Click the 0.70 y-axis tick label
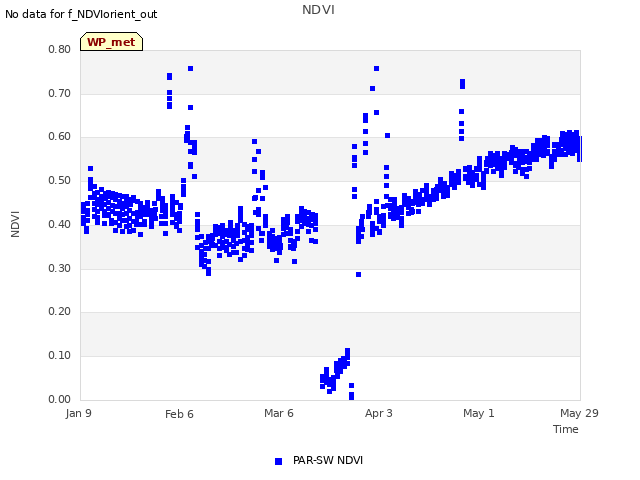The image size is (640, 480). [x=60, y=93]
